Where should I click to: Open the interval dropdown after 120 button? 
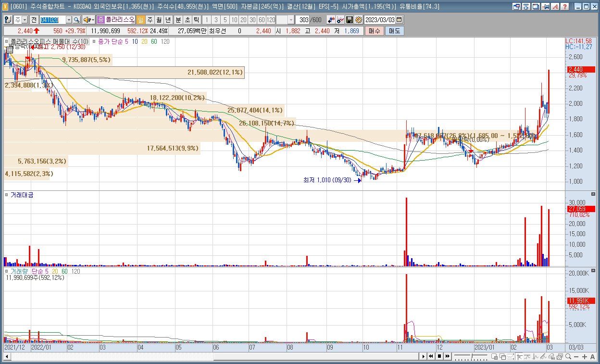coord(291,20)
